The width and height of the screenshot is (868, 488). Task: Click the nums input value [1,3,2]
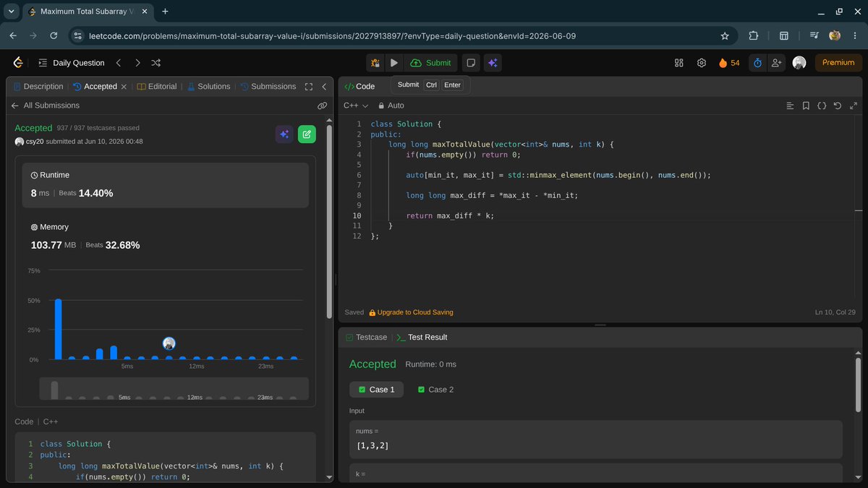click(373, 445)
